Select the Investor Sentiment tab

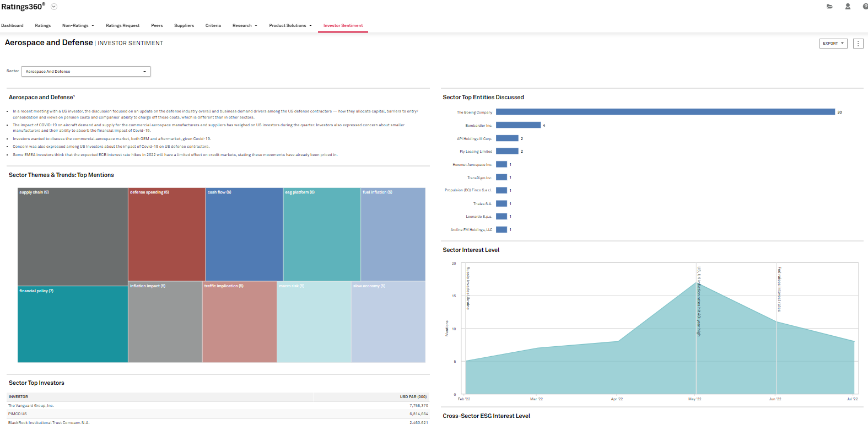point(343,26)
